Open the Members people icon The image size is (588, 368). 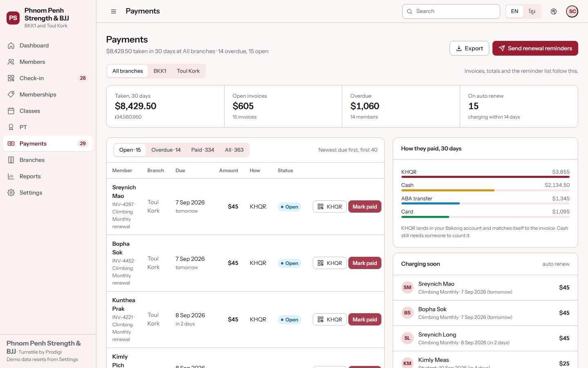[x=11, y=62]
